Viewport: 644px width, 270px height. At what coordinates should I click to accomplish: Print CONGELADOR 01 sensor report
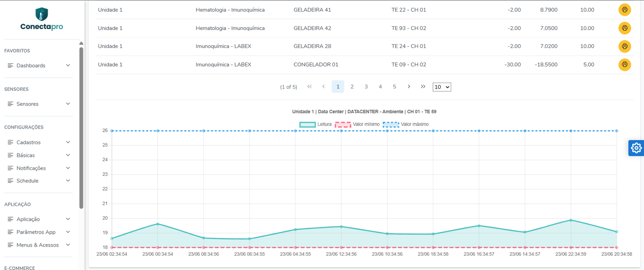[624, 64]
